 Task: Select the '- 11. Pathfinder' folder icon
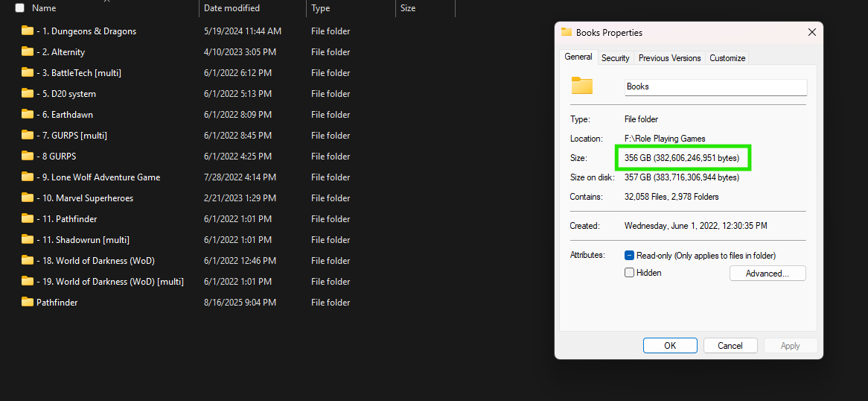tap(28, 218)
